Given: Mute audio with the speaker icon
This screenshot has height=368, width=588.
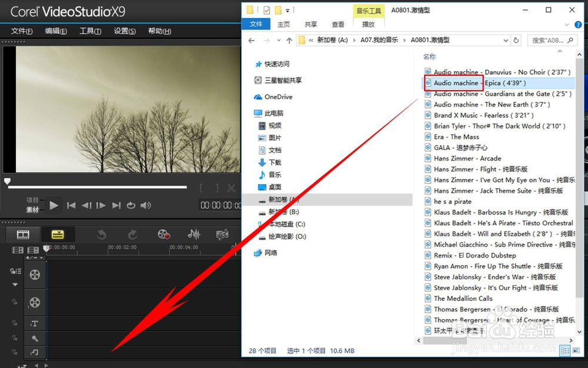Looking at the screenshot, I should coord(146,206).
